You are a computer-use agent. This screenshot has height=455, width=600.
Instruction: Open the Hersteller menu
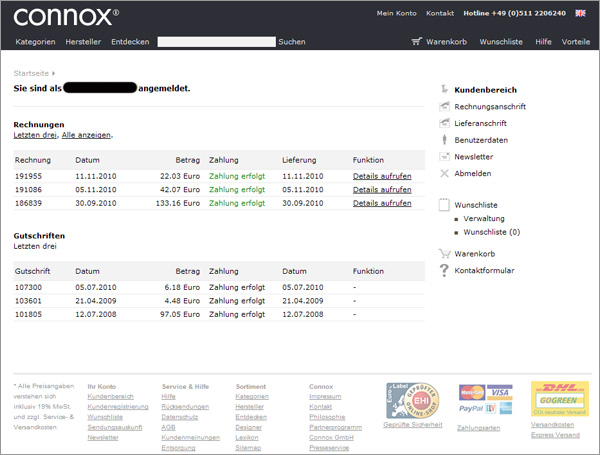83,42
